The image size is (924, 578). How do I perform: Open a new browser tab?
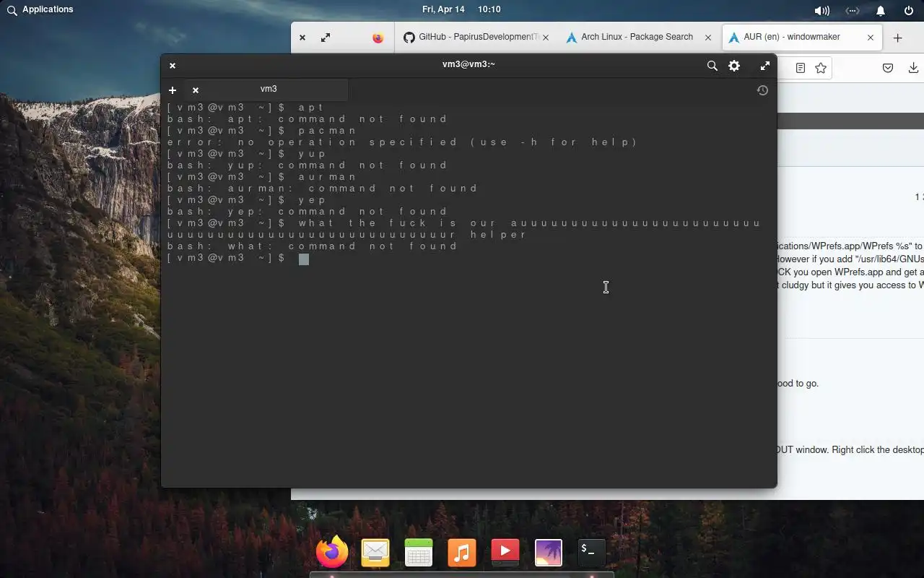point(898,38)
